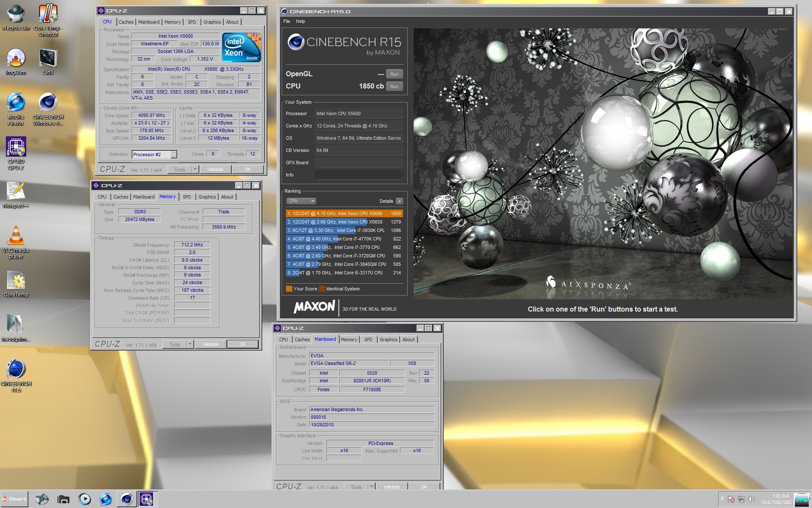Select ranking row 1 Xeon X5680 score 1850
Image resolution: width=812 pixels, height=508 pixels.
pyautogui.click(x=344, y=213)
